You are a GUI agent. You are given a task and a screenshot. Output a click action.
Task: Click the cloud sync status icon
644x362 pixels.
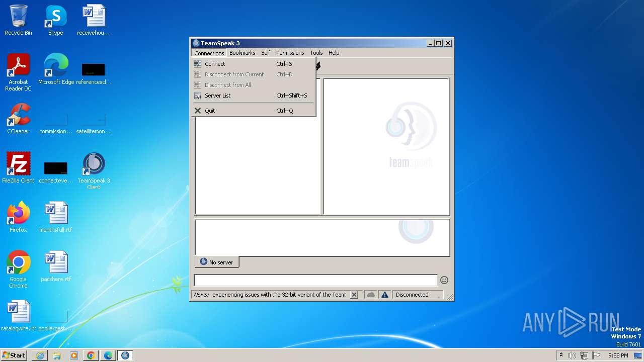point(371,295)
